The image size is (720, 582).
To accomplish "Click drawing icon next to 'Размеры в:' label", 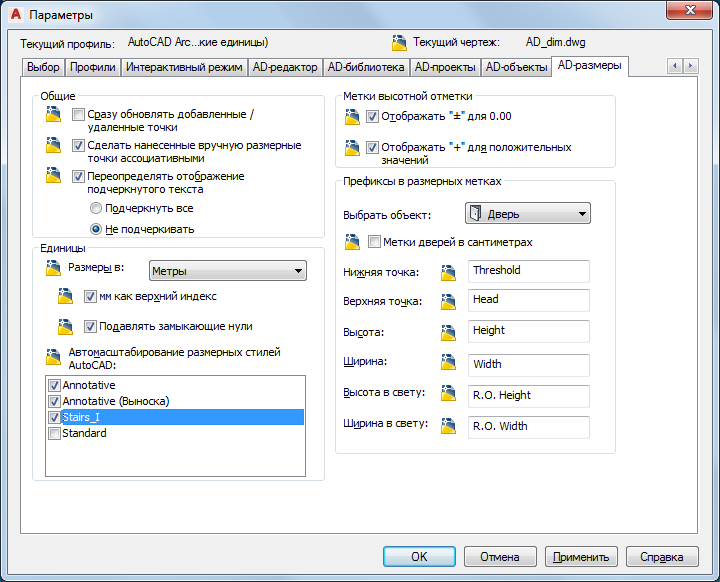I will tap(53, 268).
